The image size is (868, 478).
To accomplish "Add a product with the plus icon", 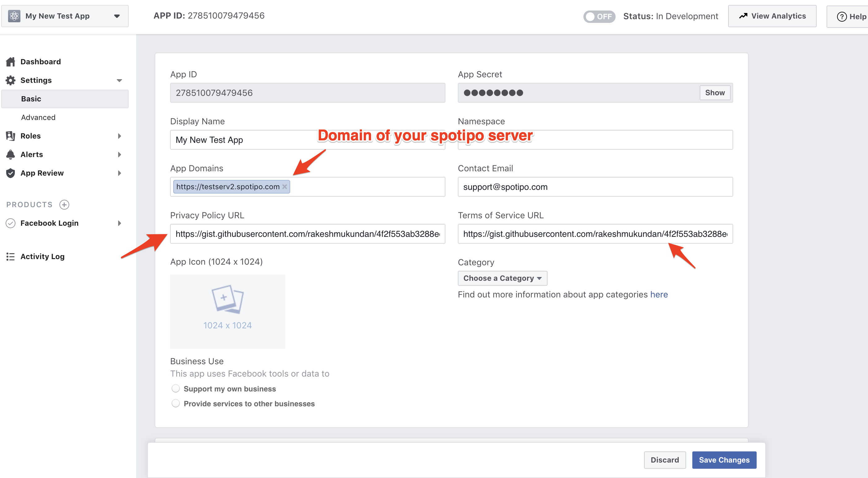I will [x=64, y=204].
